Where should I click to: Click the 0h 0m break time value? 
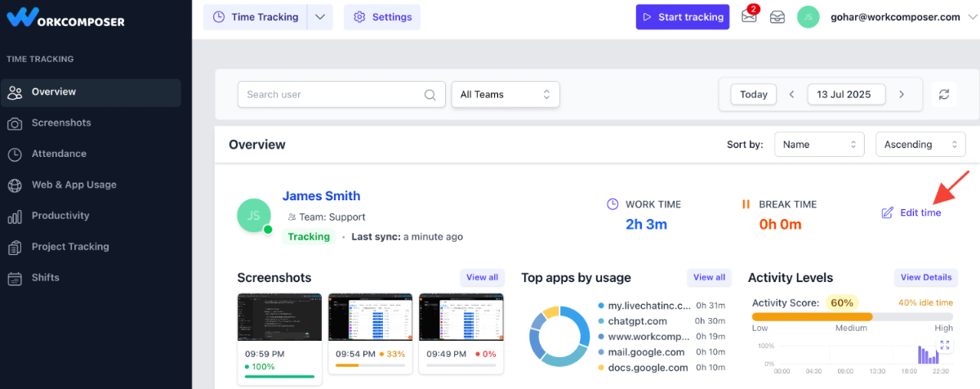(781, 224)
